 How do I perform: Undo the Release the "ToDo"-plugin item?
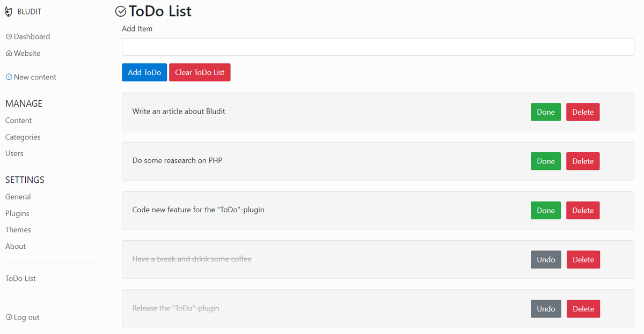tap(545, 309)
